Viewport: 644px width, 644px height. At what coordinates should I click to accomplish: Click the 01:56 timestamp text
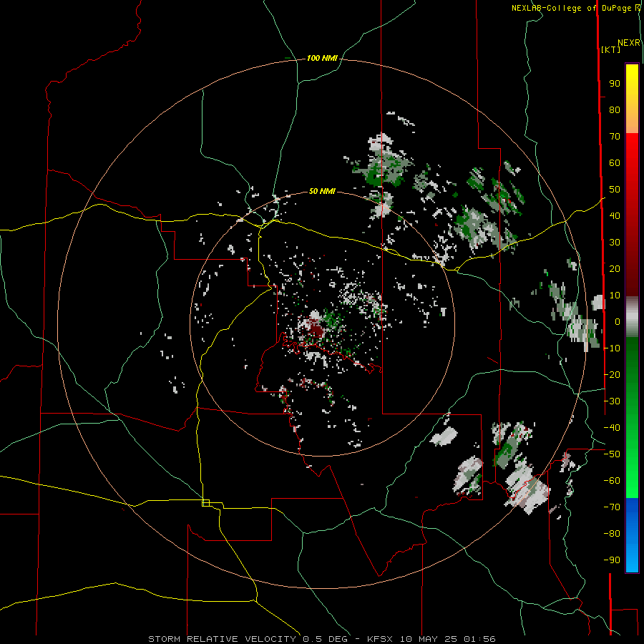tap(479, 639)
